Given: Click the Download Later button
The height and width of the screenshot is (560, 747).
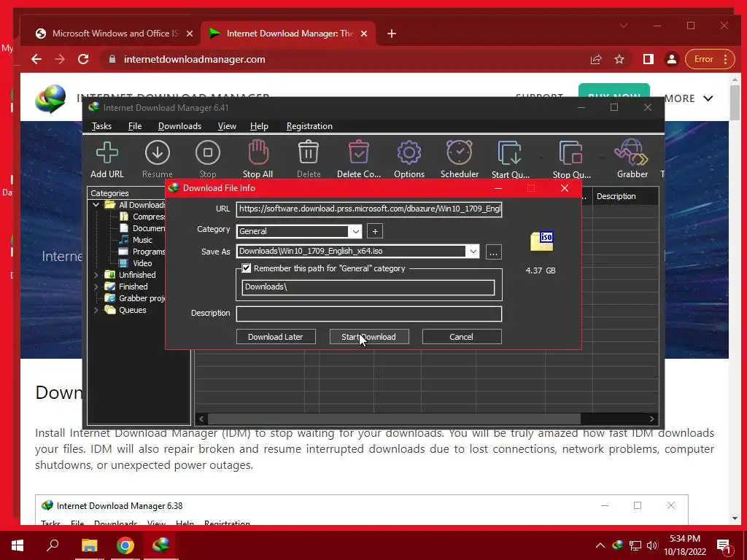Looking at the screenshot, I should coord(275,337).
